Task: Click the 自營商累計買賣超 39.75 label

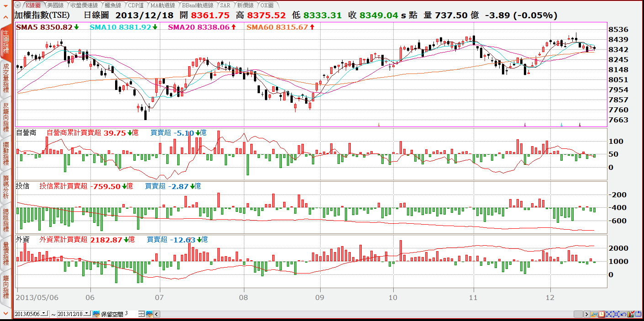Action: 92,133
